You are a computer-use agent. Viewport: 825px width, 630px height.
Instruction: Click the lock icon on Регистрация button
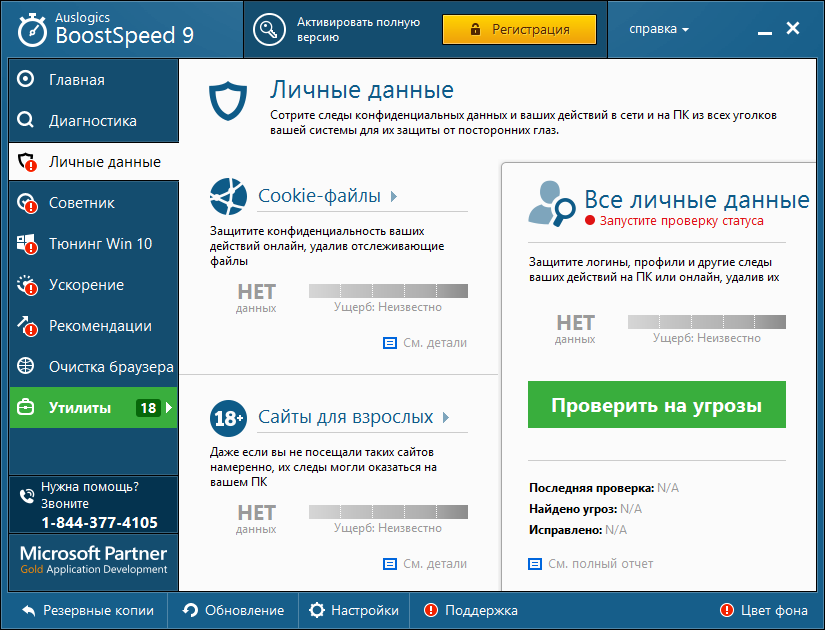click(x=475, y=29)
